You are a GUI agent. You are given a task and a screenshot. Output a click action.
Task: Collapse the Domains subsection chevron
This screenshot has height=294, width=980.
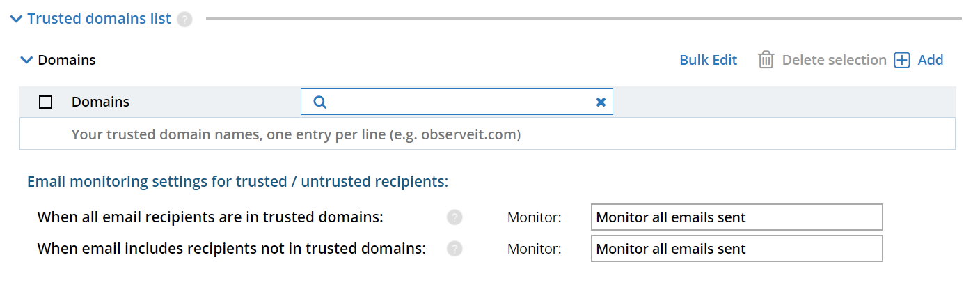point(26,60)
